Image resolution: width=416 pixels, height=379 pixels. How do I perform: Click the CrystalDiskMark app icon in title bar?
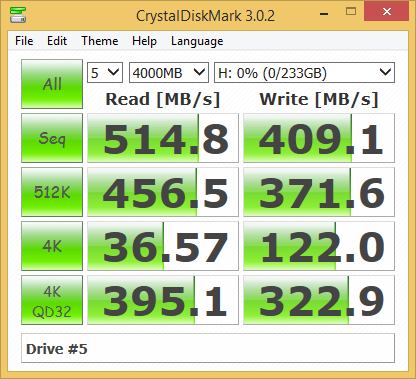coord(18,15)
